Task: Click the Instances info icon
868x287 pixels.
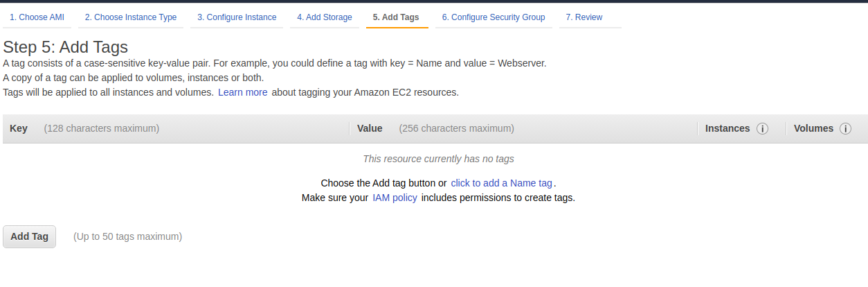Action: pos(763,129)
